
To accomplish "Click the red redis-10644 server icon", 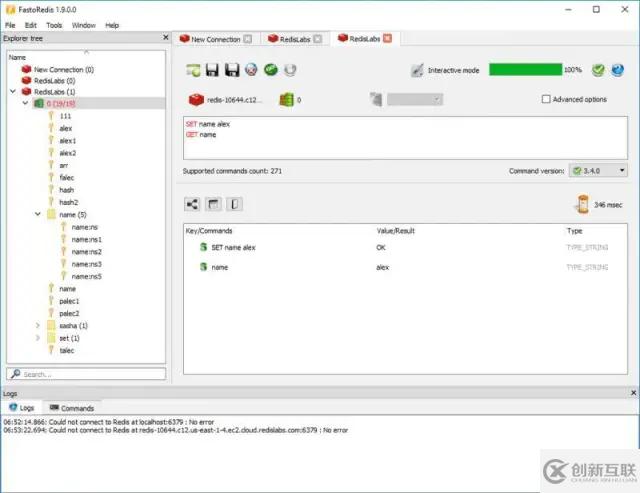I will pos(196,100).
